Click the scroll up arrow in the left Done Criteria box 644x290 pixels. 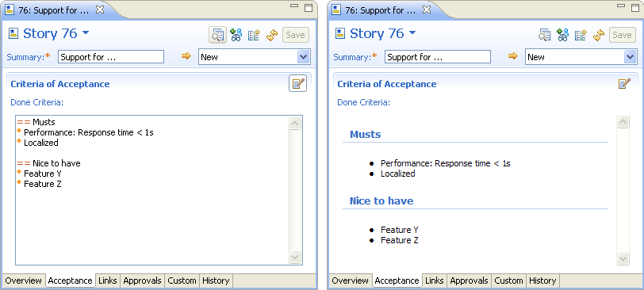pyautogui.click(x=295, y=123)
